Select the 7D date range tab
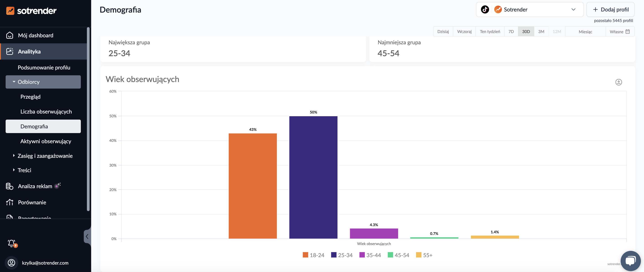644x272 pixels. (511, 31)
